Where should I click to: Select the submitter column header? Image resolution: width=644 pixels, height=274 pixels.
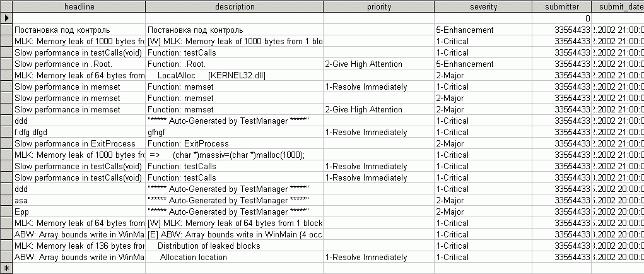click(x=561, y=7)
